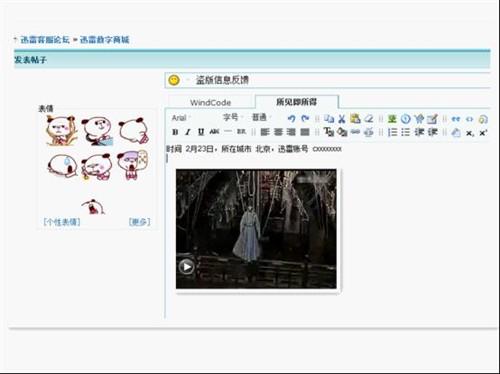Click the [个性表情] link
Screen dimensions: 500x374
62,222
